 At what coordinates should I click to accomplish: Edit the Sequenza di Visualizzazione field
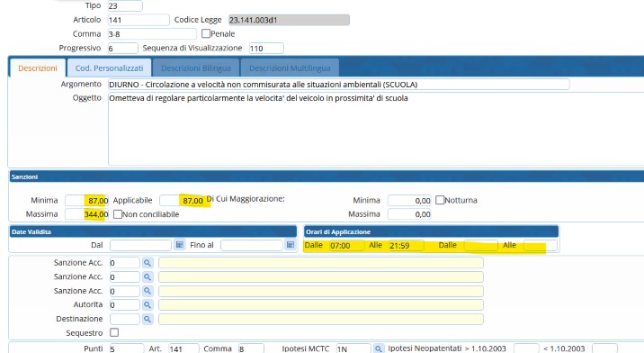266,48
